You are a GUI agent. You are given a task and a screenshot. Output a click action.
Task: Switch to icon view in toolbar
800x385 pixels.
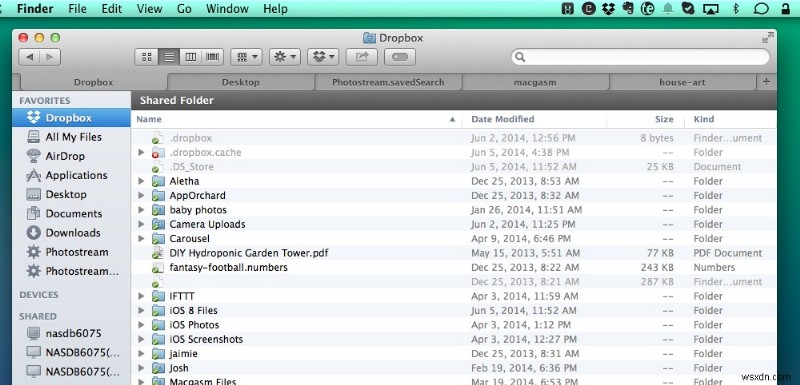click(x=147, y=57)
